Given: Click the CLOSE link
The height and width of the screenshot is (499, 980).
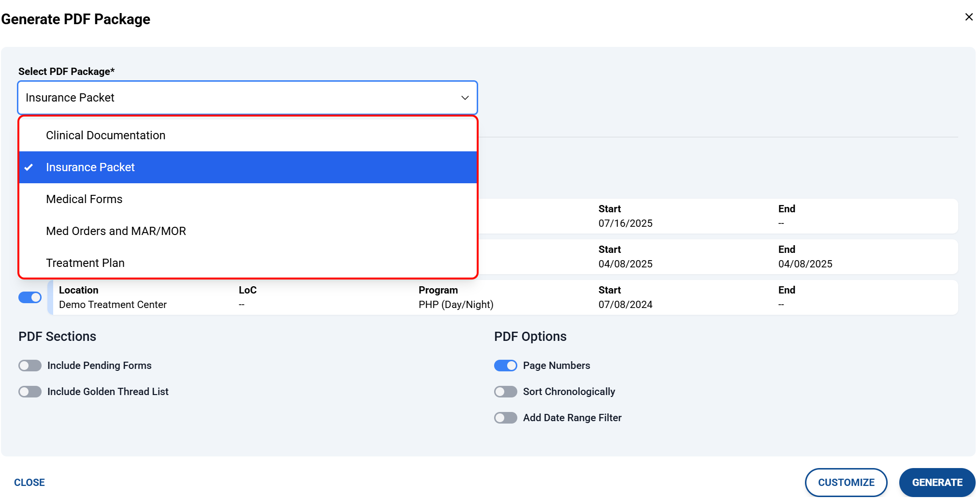Looking at the screenshot, I should coord(29,483).
